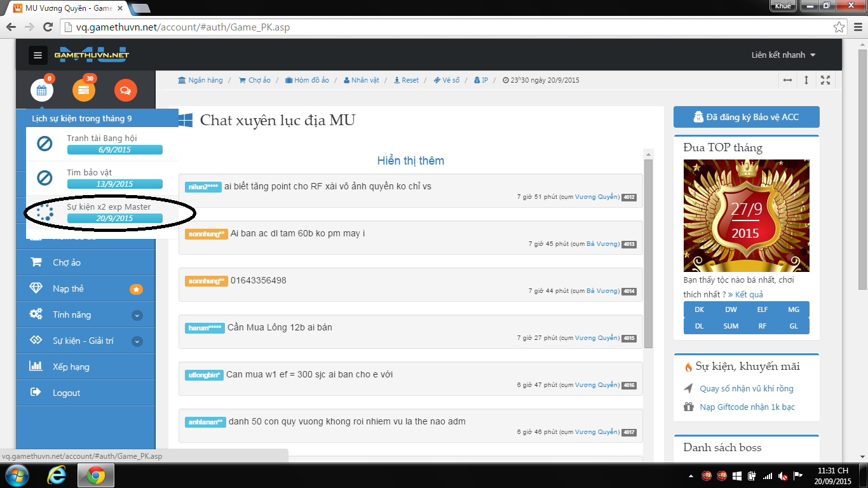This screenshot has height=488, width=868.
Task: Open Quay số nhận vũ khí rồng link
Action: (746, 388)
